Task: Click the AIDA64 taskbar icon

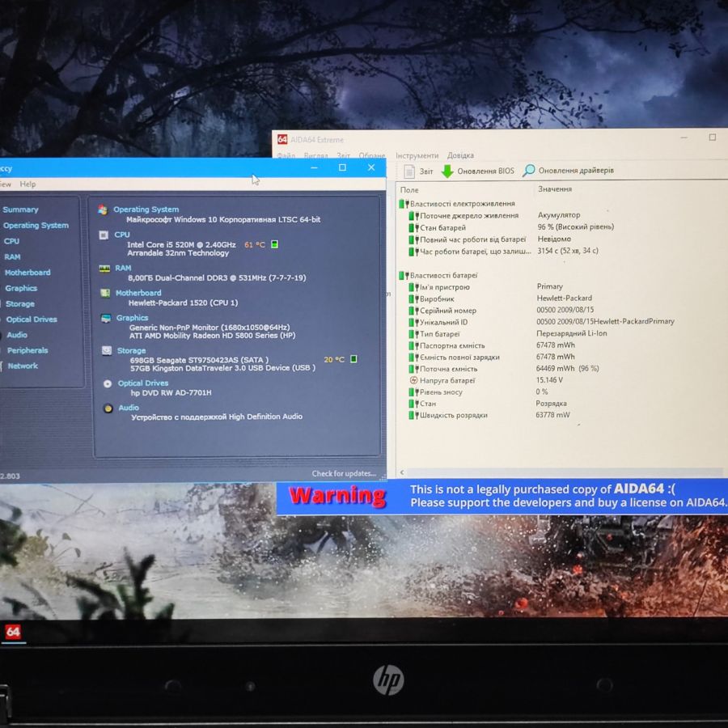Action: [x=13, y=632]
